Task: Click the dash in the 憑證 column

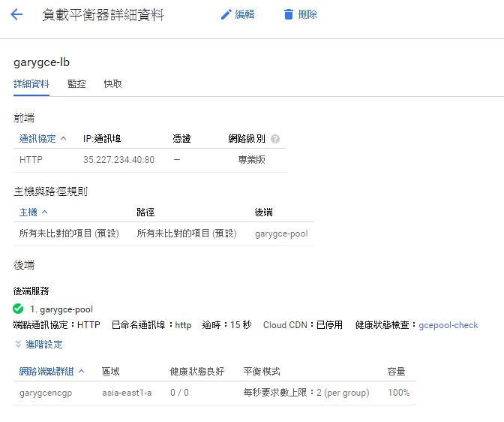Action: 177,160
